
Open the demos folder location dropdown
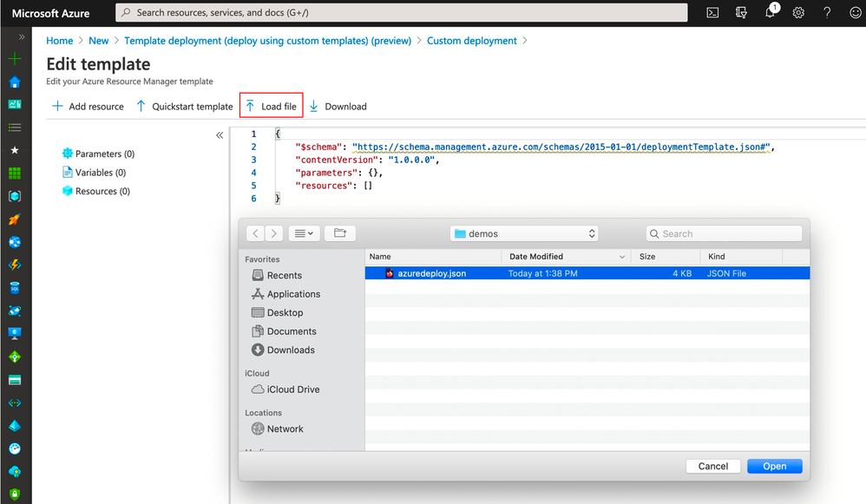pos(524,233)
